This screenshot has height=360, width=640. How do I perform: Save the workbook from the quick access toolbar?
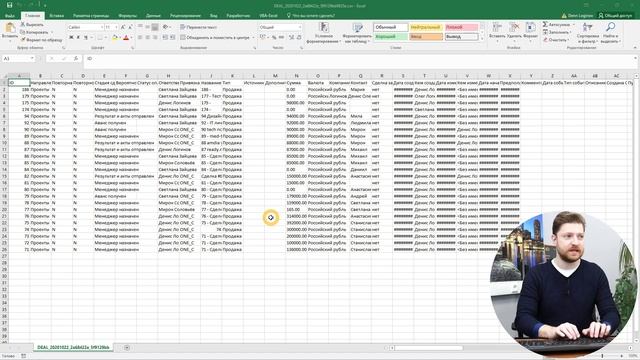(x=9, y=5)
